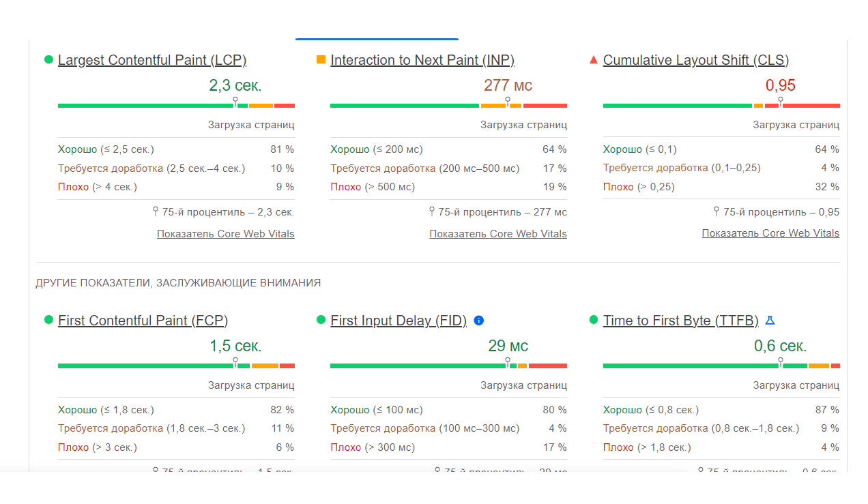Click the flask icon beside Time to First Byte

(x=770, y=321)
